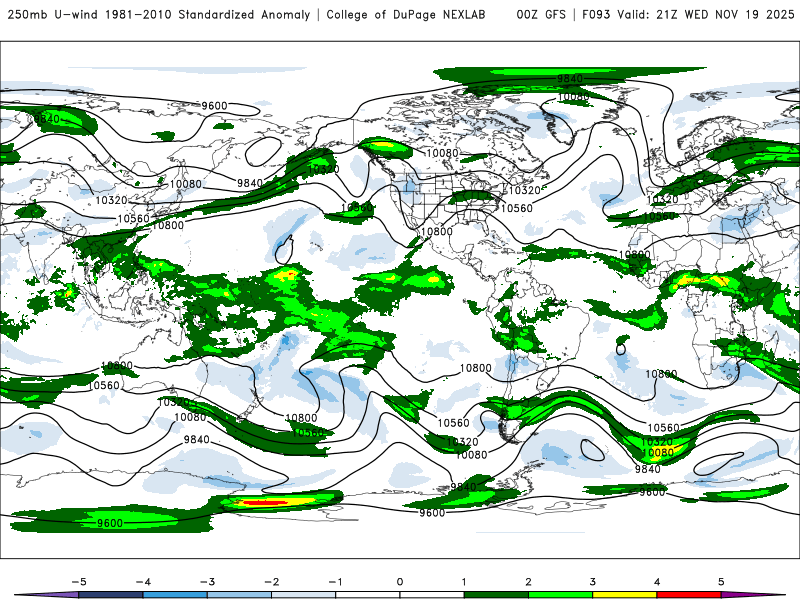Click the "10080" contour label over Greenland

tap(573, 96)
